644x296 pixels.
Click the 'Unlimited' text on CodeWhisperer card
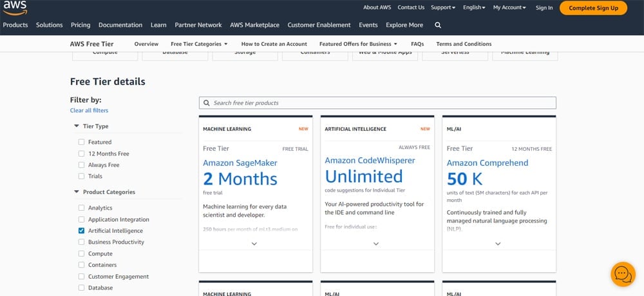[364, 176]
